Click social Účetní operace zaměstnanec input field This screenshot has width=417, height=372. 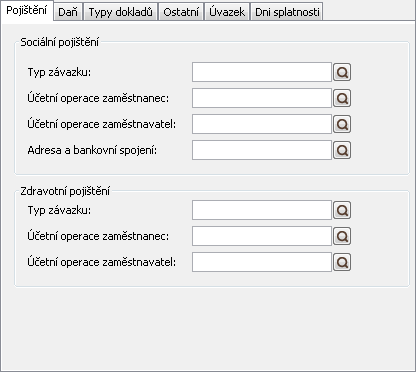pyautogui.click(x=262, y=98)
